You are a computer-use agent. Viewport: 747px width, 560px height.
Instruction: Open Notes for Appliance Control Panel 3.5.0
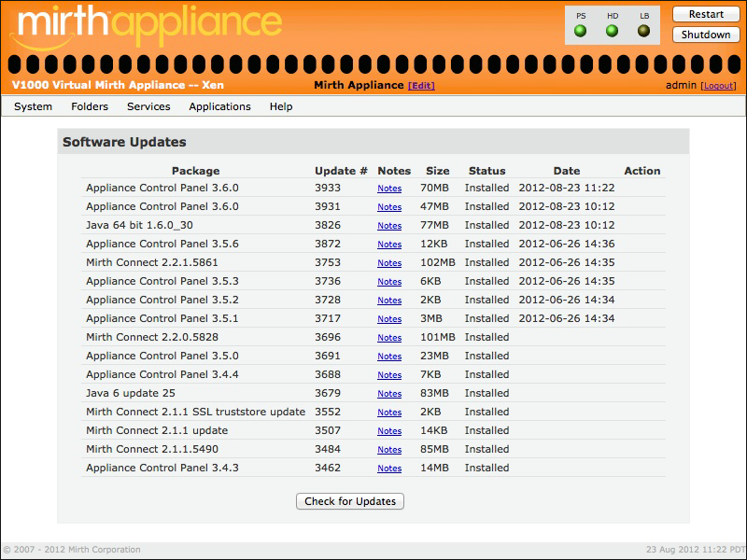pyautogui.click(x=389, y=357)
